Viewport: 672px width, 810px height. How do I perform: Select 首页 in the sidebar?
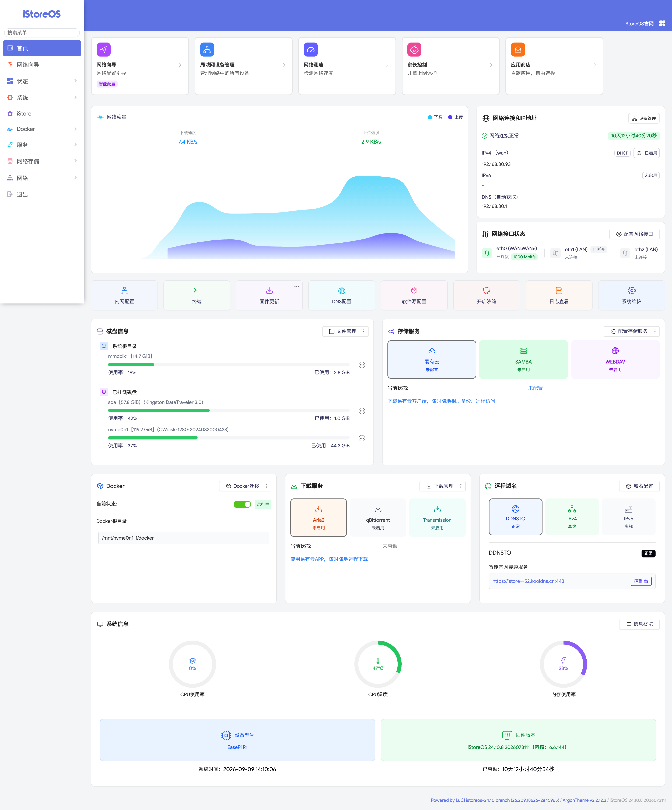[42, 48]
